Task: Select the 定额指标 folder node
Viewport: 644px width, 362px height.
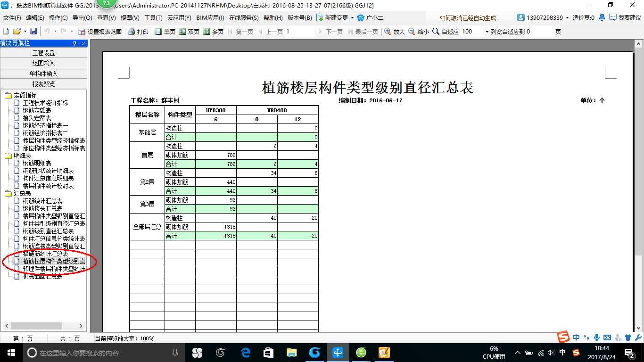Action: coord(25,95)
